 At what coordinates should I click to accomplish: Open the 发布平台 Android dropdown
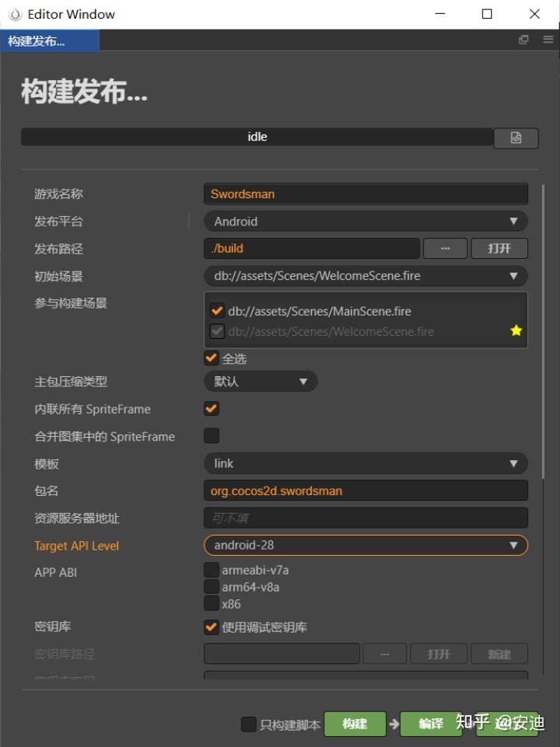(366, 222)
